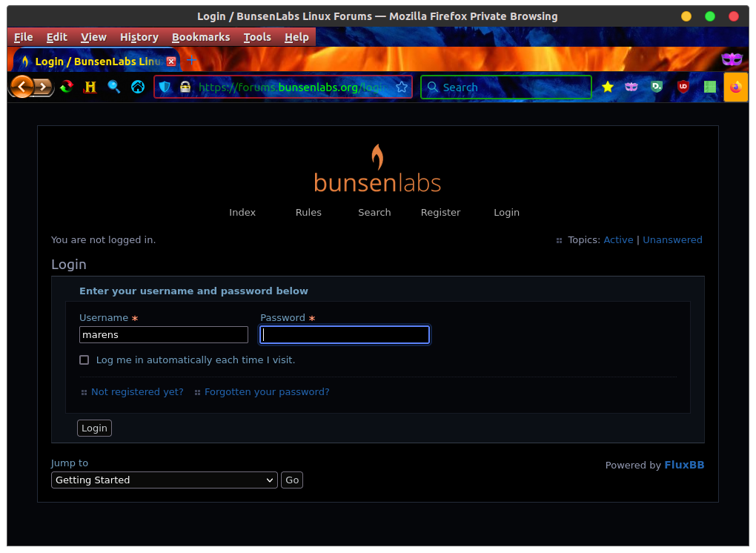Image resolution: width=756 pixels, height=553 pixels.
Task: View site security via padlock icon
Action: (x=185, y=87)
